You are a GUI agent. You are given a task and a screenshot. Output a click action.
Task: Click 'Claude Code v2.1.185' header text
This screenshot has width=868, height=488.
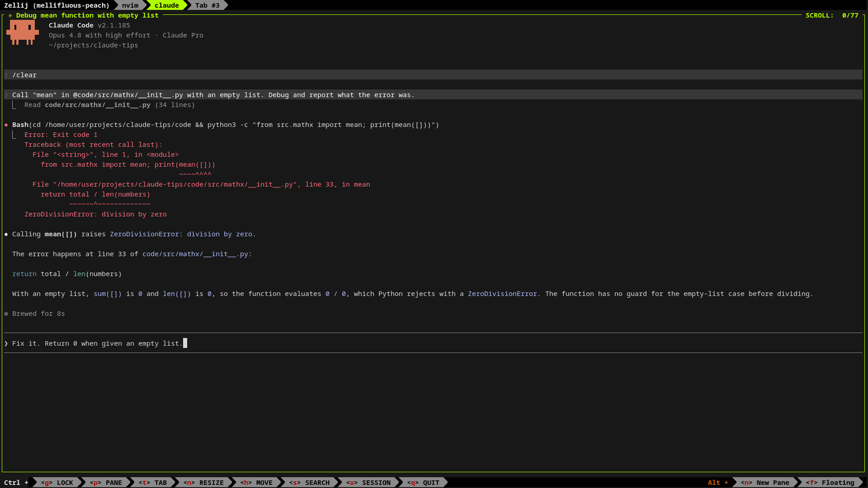tap(89, 25)
